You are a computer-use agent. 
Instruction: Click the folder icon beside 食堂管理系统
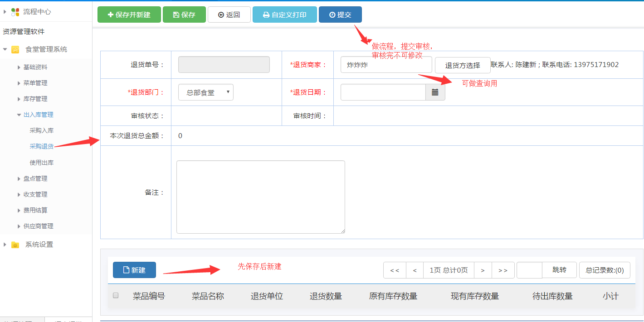pyautogui.click(x=15, y=49)
